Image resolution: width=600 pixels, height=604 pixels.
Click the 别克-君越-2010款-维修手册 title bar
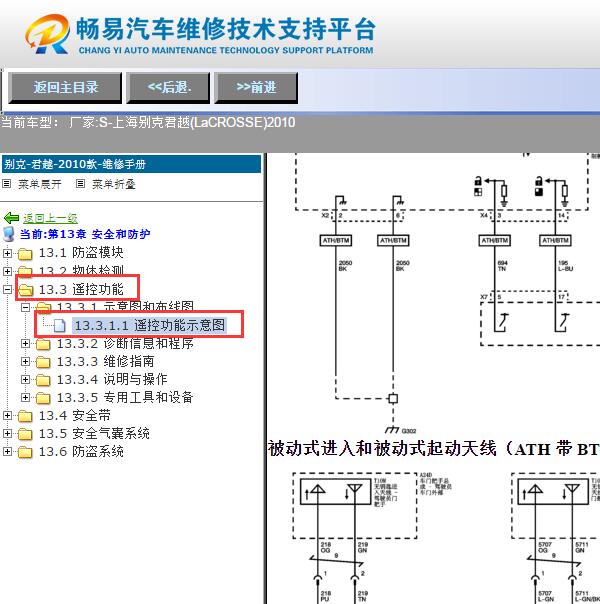pyautogui.click(x=131, y=164)
